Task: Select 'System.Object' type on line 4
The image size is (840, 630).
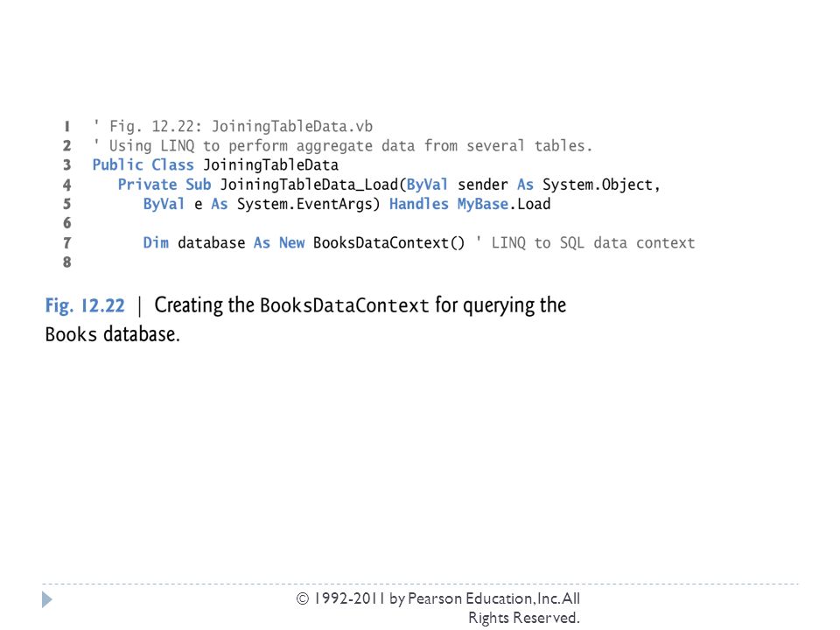Action: click(x=598, y=185)
